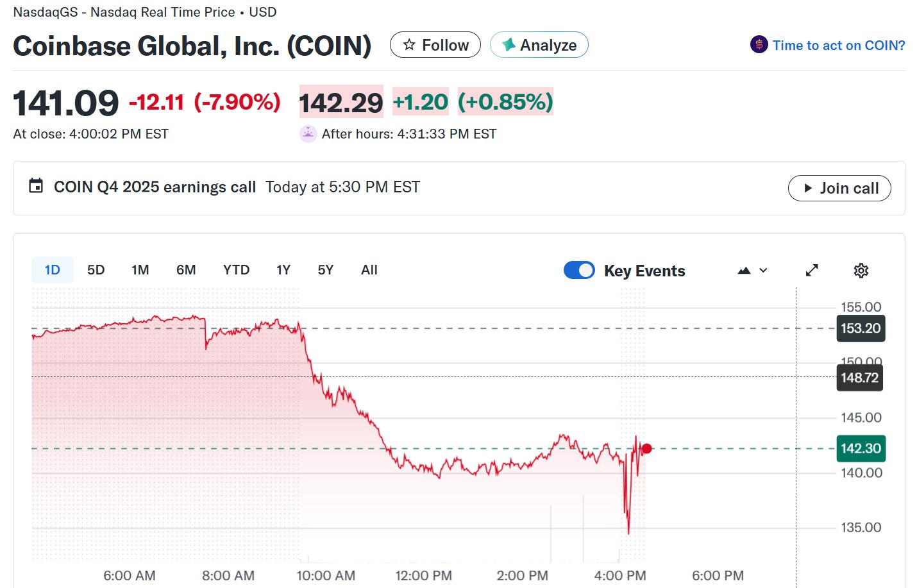The height and width of the screenshot is (588, 917).
Task: Open Time to act on COIN link
Action: 838,46
